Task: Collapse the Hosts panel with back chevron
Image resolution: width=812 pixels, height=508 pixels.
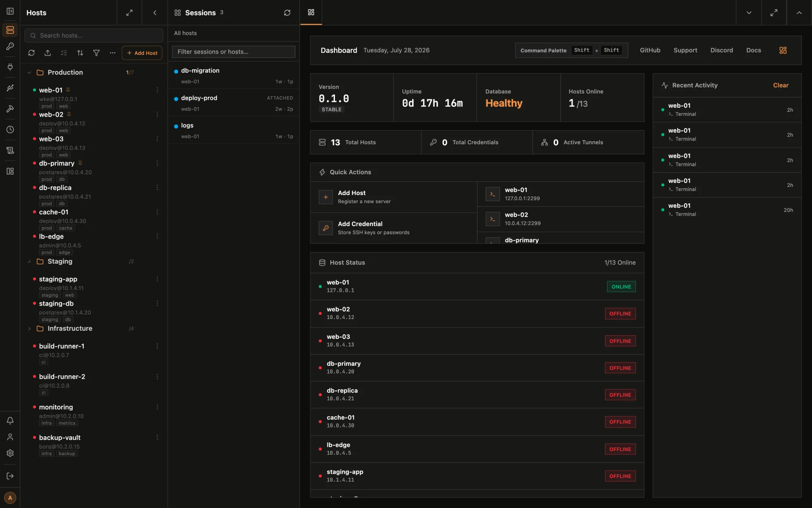Action: coord(155,13)
